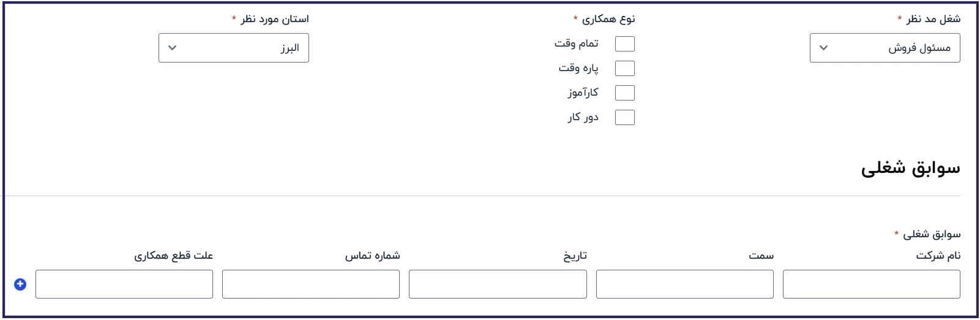Tick the تمام وقت checkbox
980x320 pixels.
(x=624, y=44)
